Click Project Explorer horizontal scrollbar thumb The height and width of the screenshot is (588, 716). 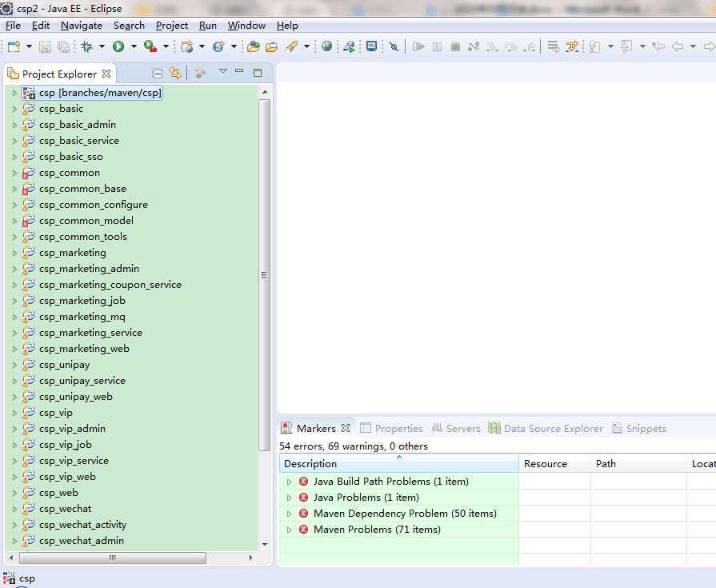click(112, 558)
